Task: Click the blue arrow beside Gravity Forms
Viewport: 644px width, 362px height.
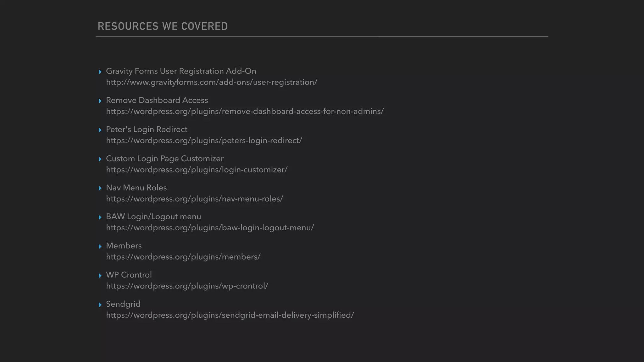Action: tap(100, 72)
